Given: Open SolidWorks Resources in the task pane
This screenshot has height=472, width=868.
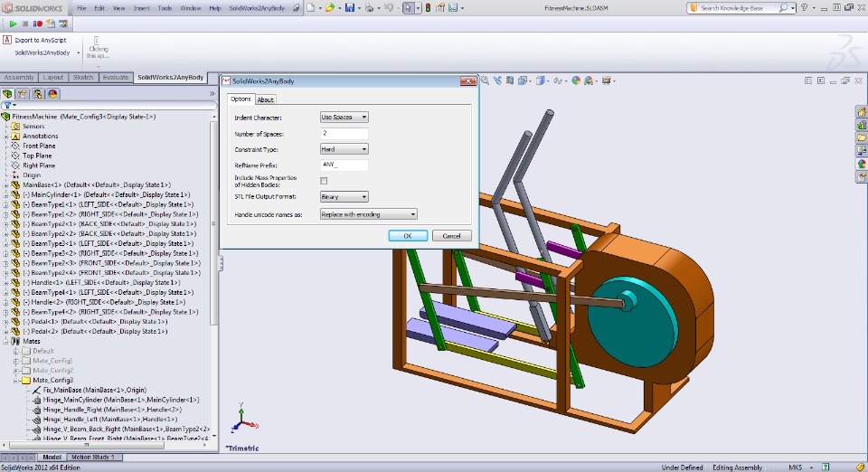Looking at the screenshot, I should click(x=862, y=112).
